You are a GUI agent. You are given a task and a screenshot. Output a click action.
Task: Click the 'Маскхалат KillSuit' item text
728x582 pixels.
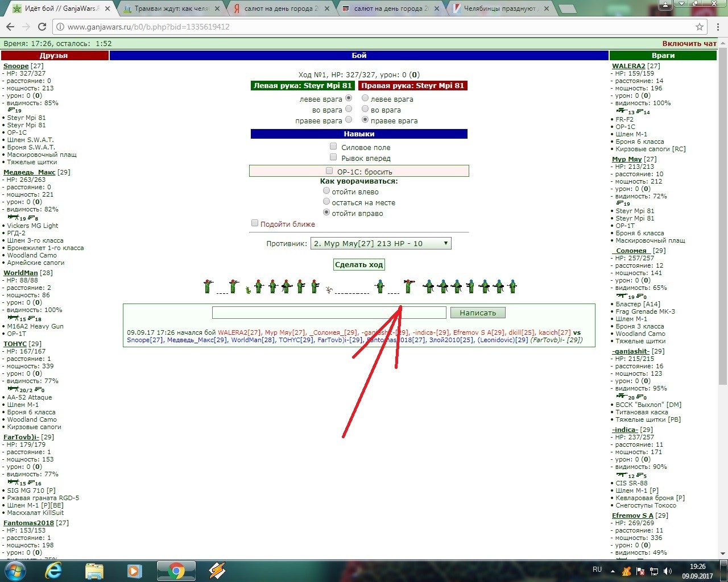pos(35,513)
